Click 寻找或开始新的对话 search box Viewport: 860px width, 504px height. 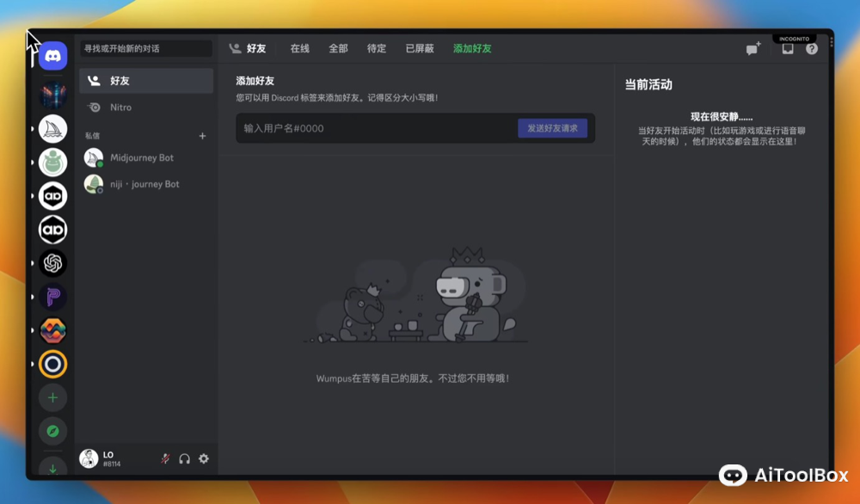point(146,49)
